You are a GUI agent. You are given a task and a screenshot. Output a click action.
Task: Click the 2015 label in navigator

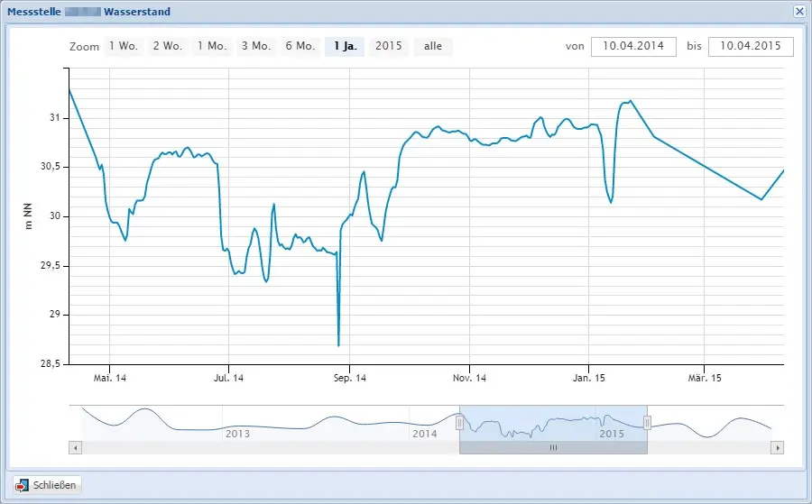tap(612, 434)
